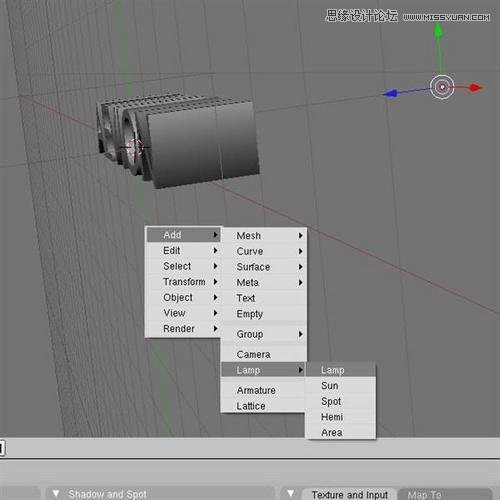Image resolution: width=500 pixels, height=500 pixels.
Task: Collapse the Shadow and Spot panel
Action: [56, 493]
